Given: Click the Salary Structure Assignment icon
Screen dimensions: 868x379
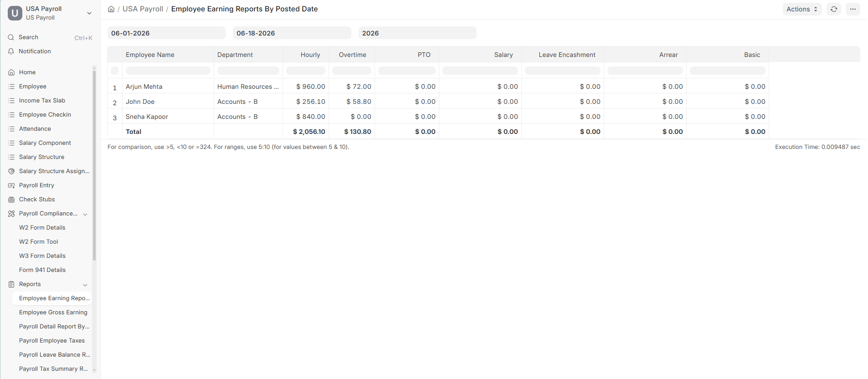Looking at the screenshot, I should point(11,171).
